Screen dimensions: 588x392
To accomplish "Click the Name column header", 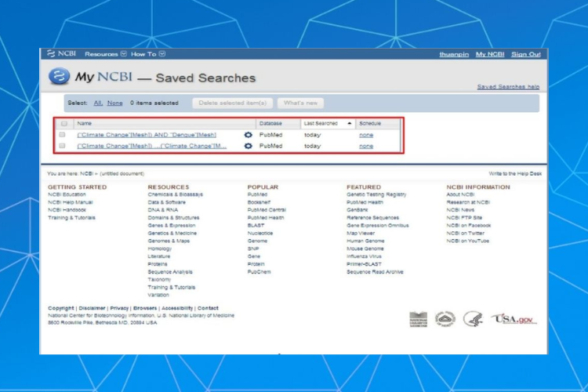I will coord(85,123).
